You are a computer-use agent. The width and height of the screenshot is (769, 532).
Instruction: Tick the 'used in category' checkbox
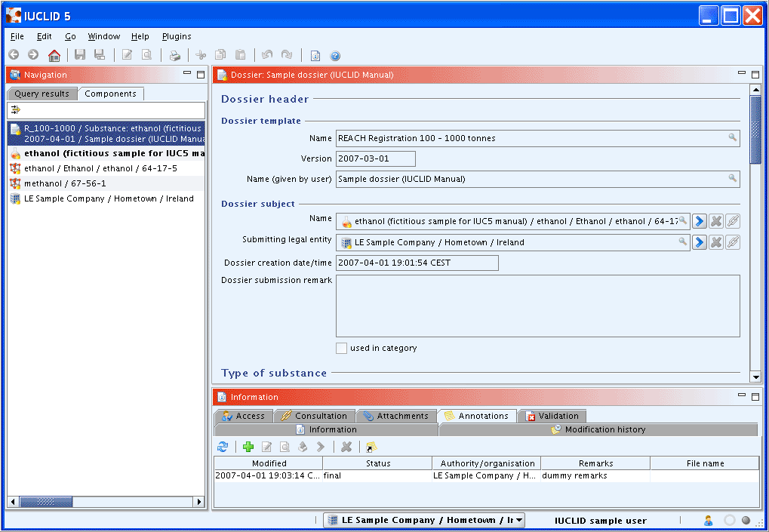click(341, 348)
